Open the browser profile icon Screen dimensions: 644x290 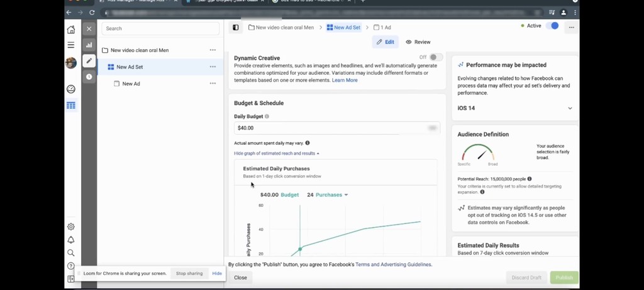(563, 13)
